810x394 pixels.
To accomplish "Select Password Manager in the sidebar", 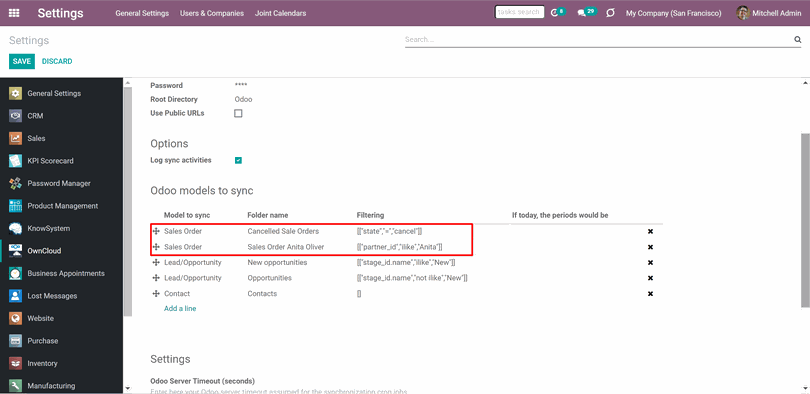I will point(59,183).
